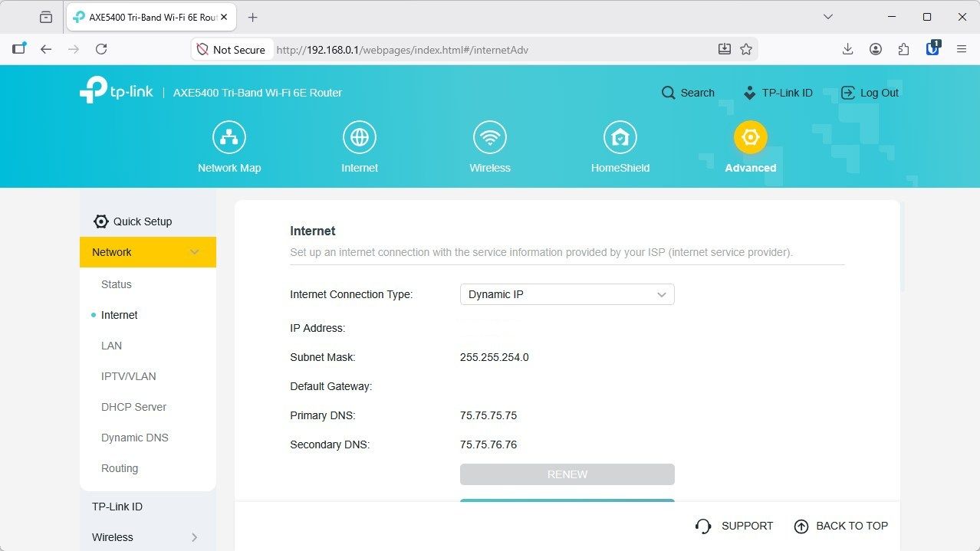
Task: Open the Wireless Wi-Fi icon
Action: click(x=490, y=137)
